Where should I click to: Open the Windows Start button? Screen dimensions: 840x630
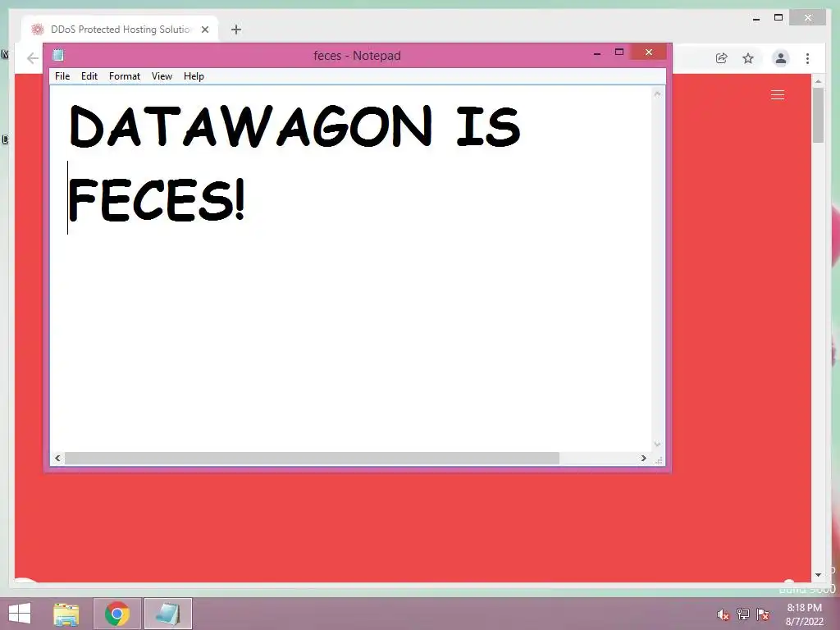tap(20, 614)
